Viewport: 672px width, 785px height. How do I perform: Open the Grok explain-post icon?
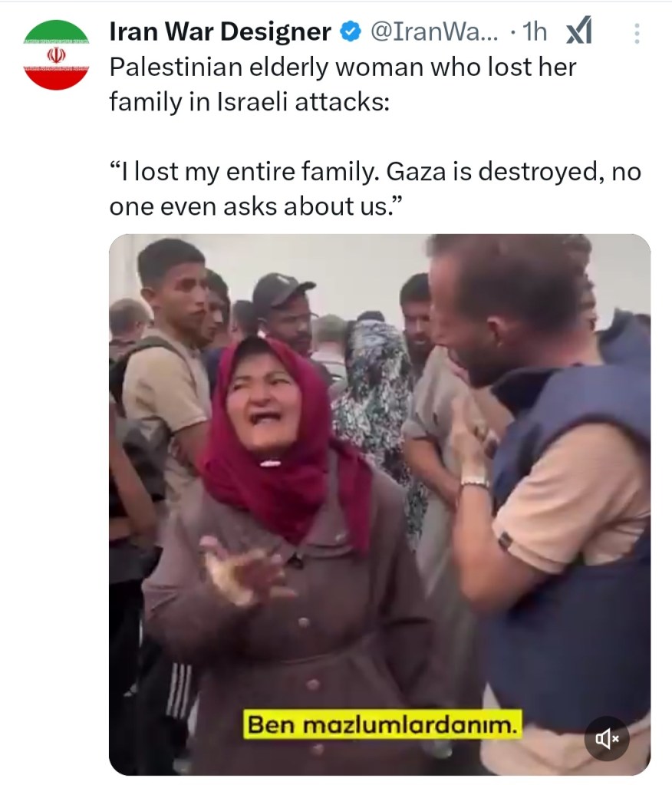[579, 31]
